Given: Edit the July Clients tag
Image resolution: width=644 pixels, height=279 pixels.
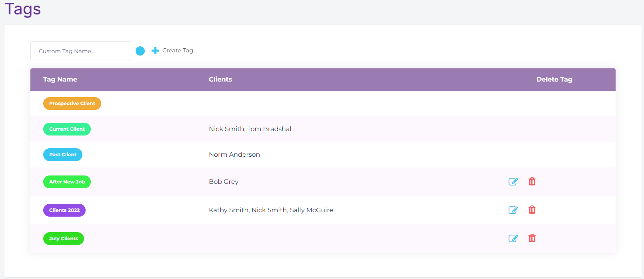Looking at the screenshot, I should pyautogui.click(x=513, y=238).
